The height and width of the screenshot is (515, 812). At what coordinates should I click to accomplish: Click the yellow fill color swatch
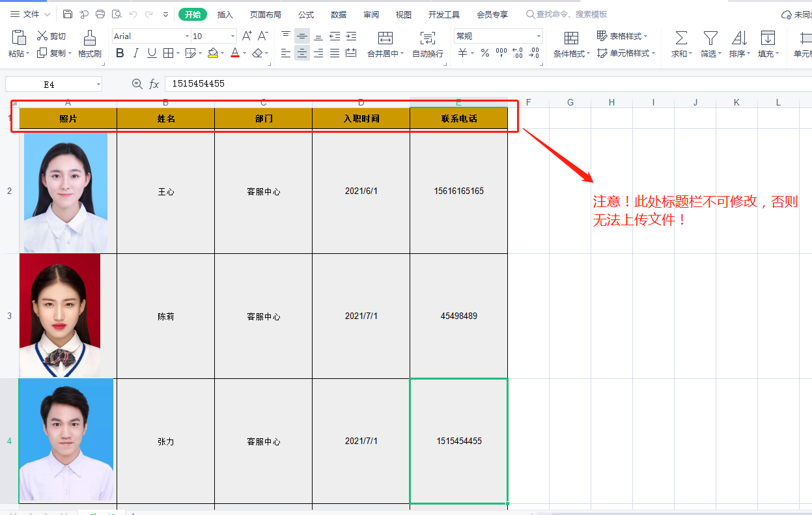click(213, 53)
